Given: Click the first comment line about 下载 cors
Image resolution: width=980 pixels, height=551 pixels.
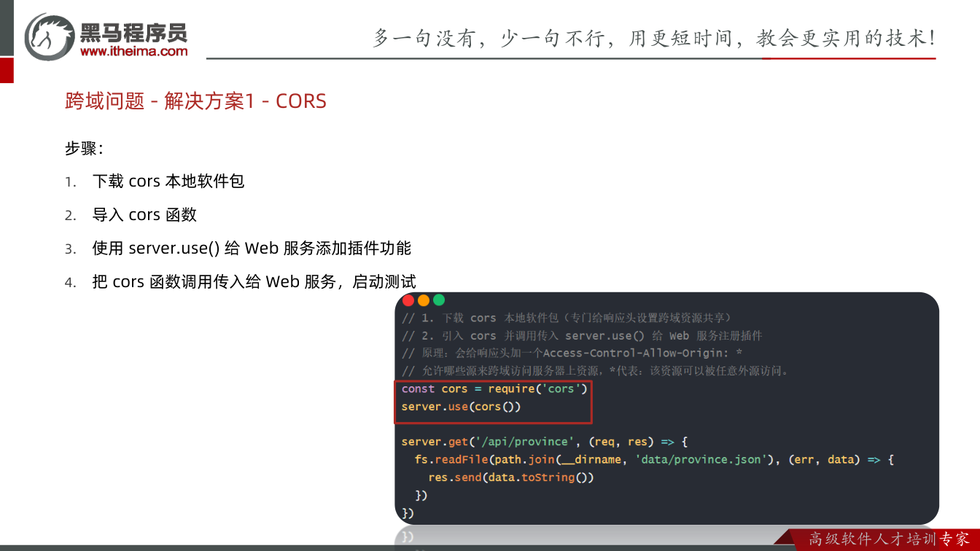Looking at the screenshot, I should pos(567,319).
